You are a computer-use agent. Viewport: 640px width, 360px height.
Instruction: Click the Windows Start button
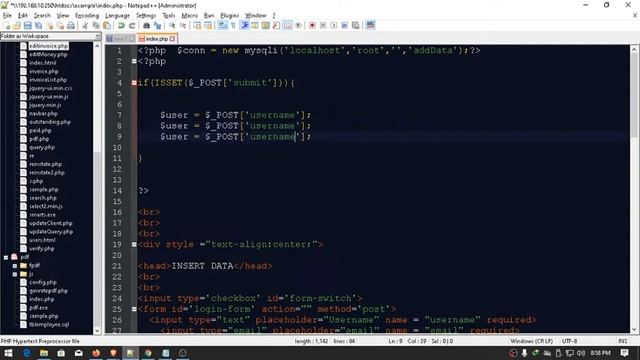tap(8, 353)
